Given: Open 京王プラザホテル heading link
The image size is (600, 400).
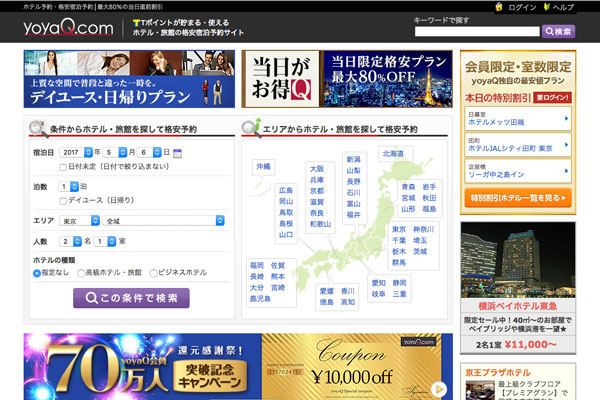Looking at the screenshot, I should click(x=498, y=372).
